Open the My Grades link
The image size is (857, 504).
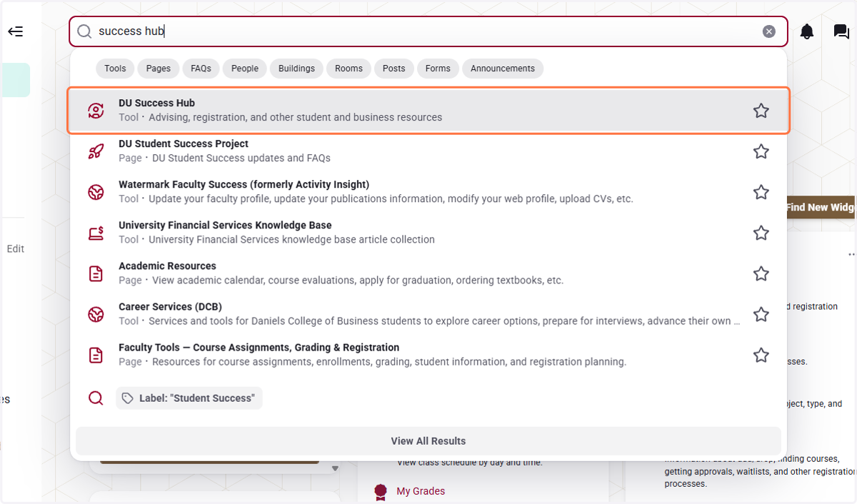coord(421,491)
